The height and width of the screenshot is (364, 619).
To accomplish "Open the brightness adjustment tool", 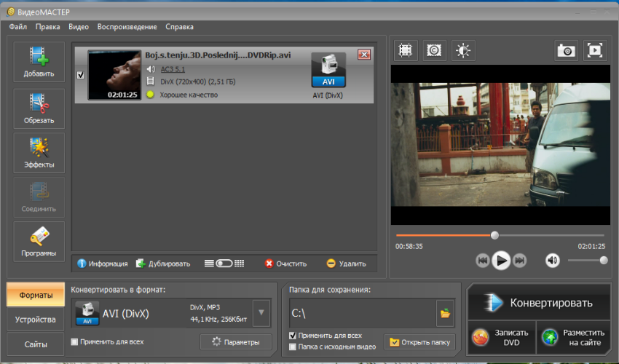I will click(463, 50).
